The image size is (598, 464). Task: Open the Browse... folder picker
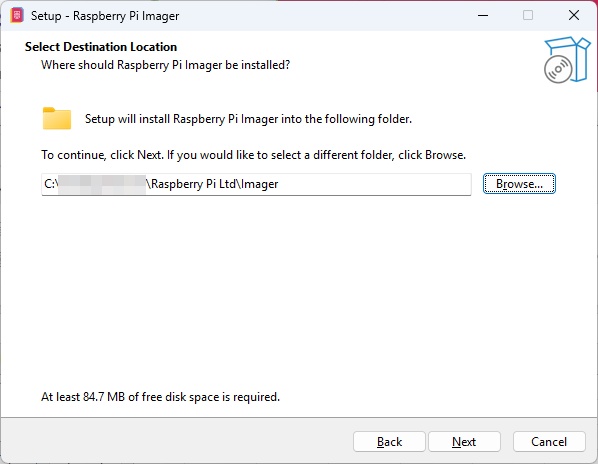point(519,184)
